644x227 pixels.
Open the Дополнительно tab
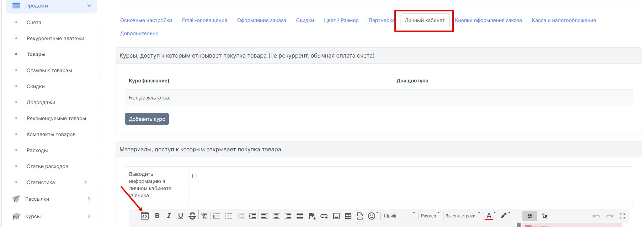[x=139, y=33]
